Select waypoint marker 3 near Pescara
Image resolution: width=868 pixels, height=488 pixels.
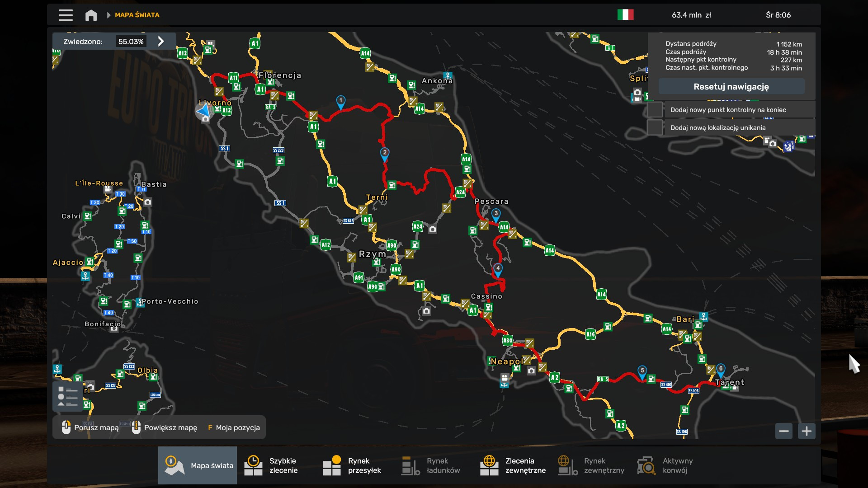click(x=496, y=214)
